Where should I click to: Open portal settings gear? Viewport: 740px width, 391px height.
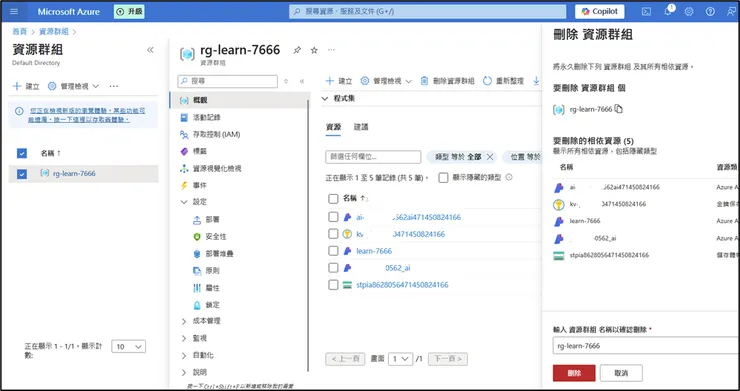pos(689,11)
